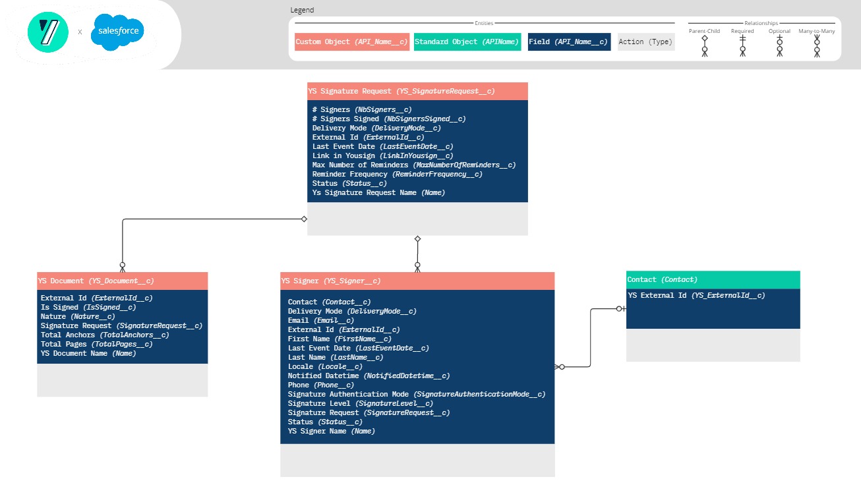This screenshot has height=504, width=861.
Task: Click the 'Parent-Child' legend label
Action: click(704, 31)
